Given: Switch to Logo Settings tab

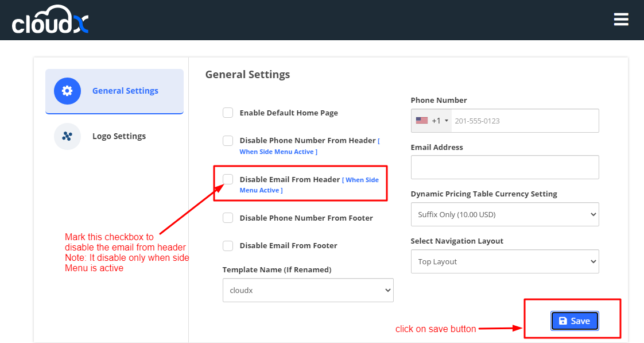Looking at the screenshot, I should coord(119,136).
